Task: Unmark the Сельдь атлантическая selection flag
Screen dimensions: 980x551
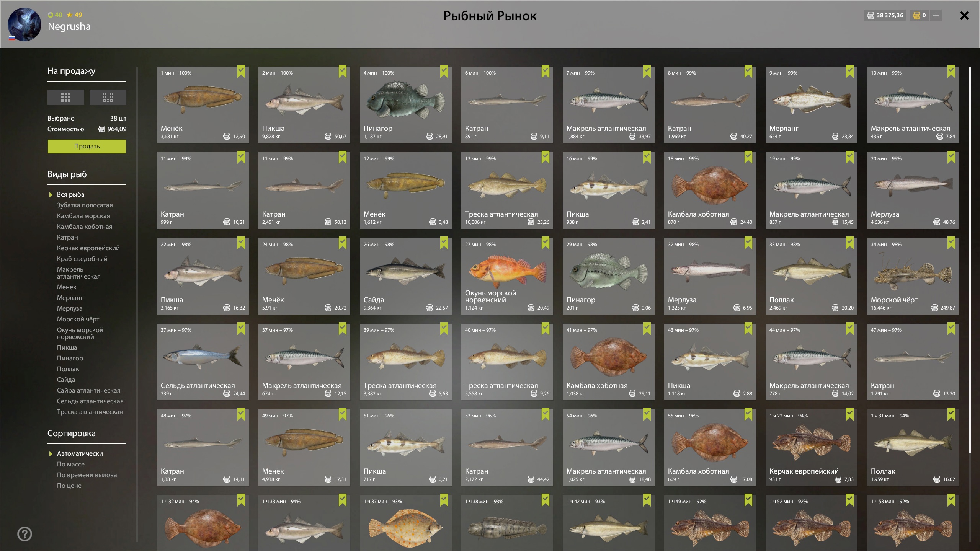Action: (x=241, y=329)
